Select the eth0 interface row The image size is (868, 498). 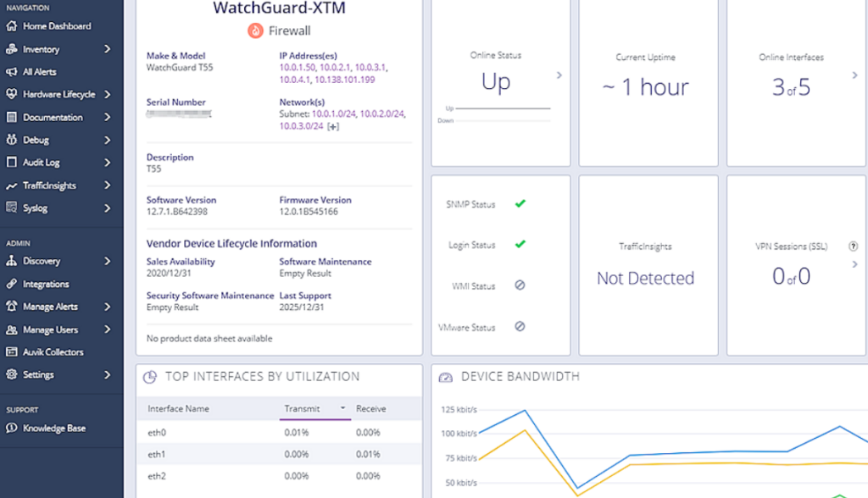coord(279,432)
